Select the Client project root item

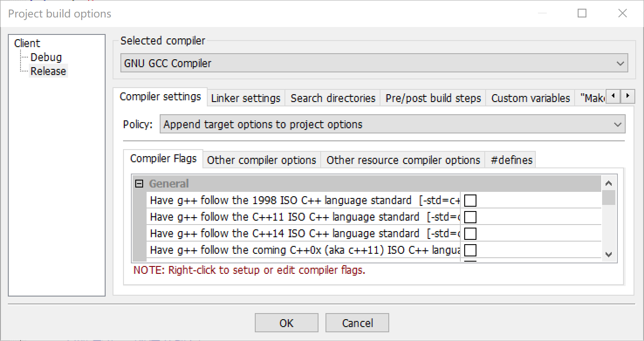(27, 43)
